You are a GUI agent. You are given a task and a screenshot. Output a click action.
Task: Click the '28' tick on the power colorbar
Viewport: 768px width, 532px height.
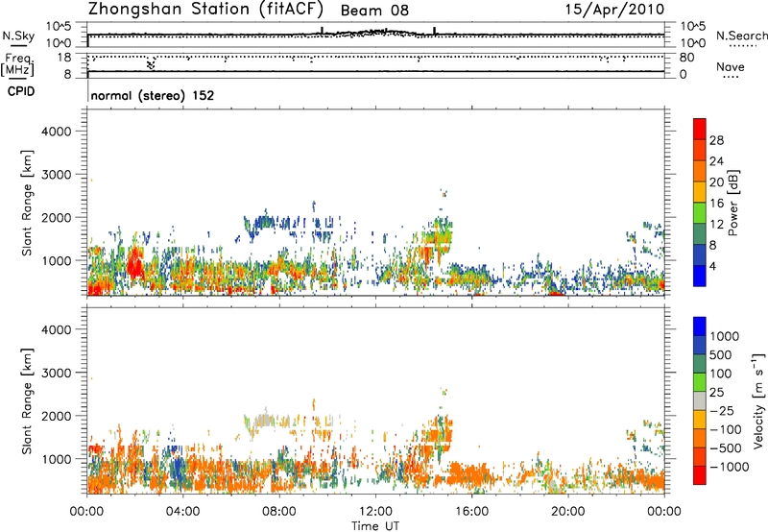716,140
